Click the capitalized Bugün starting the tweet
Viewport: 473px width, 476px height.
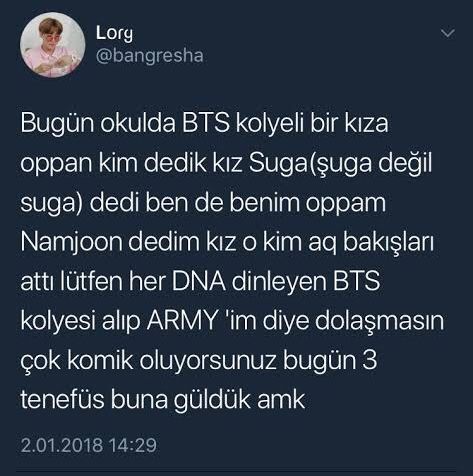pyautogui.click(x=57, y=124)
